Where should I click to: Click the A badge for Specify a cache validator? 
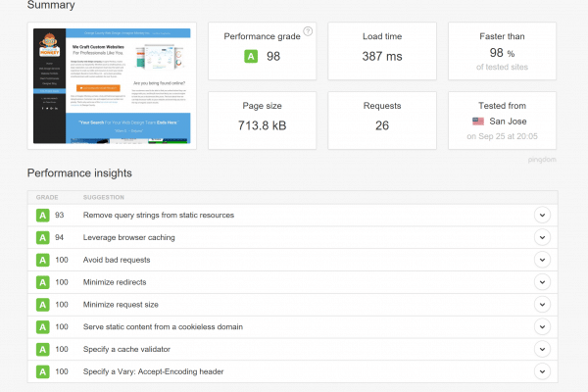click(43, 350)
